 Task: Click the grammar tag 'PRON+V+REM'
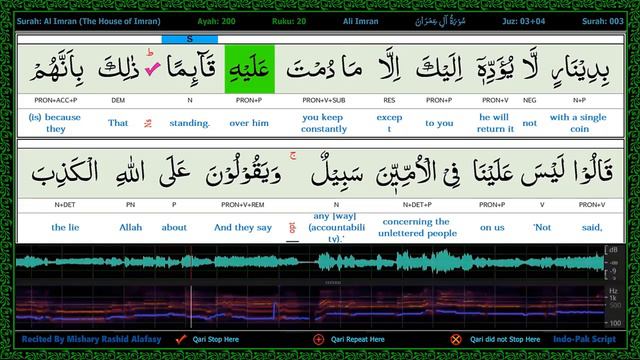[x=242, y=204]
